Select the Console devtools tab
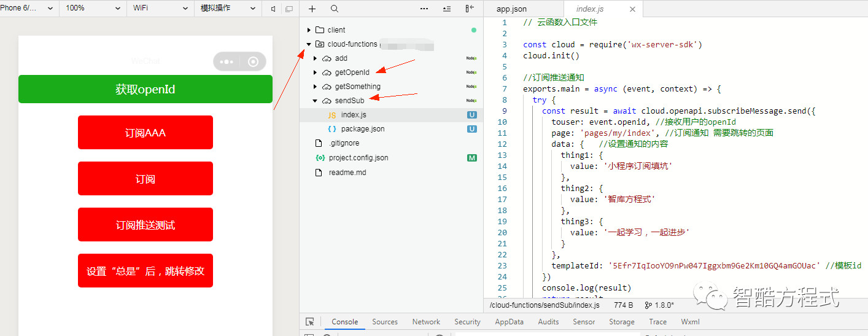This screenshot has height=336, width=868. click(x=345, y=322)
